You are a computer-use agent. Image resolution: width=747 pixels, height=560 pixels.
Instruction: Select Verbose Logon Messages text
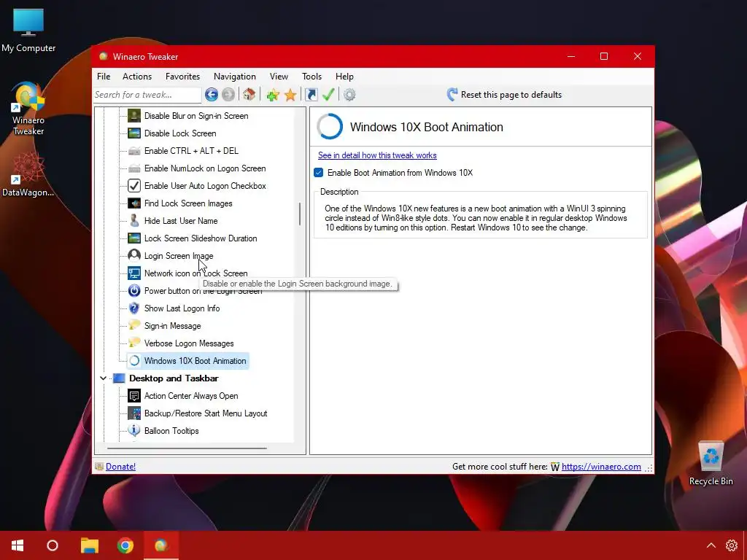pos(189,343)
